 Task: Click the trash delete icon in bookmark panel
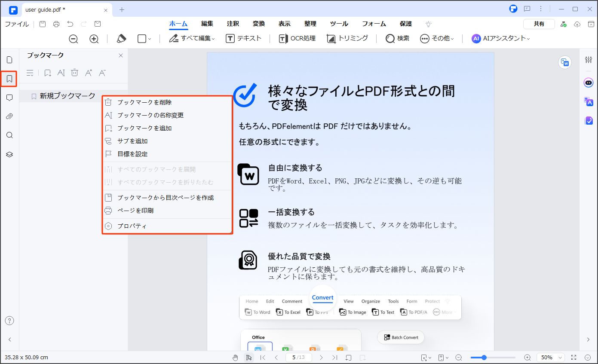74,73
